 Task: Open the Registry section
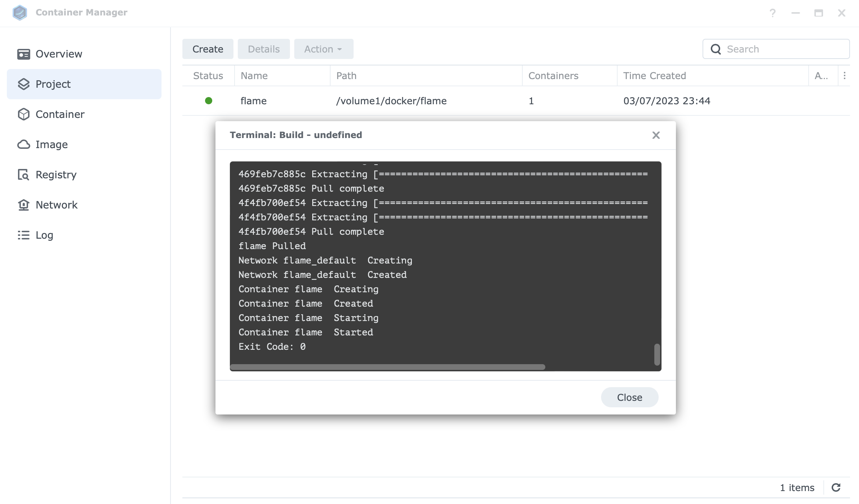(84, 175)
